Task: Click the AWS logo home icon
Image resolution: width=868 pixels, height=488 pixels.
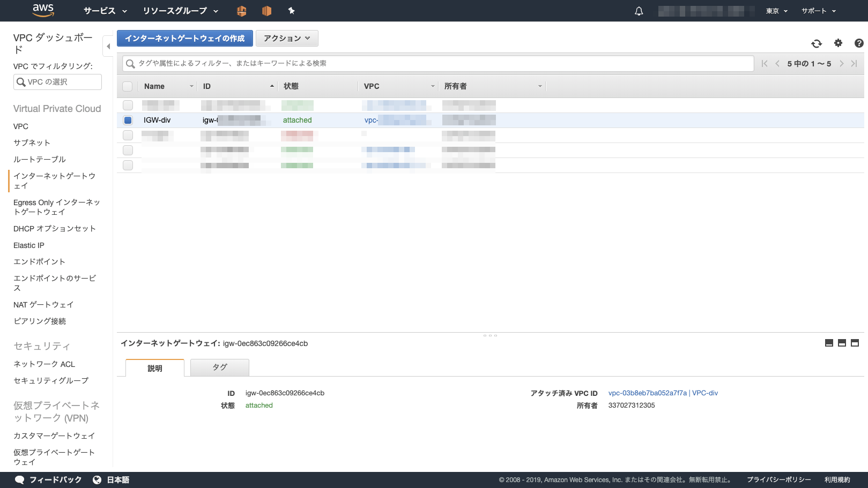Action: 43,10
